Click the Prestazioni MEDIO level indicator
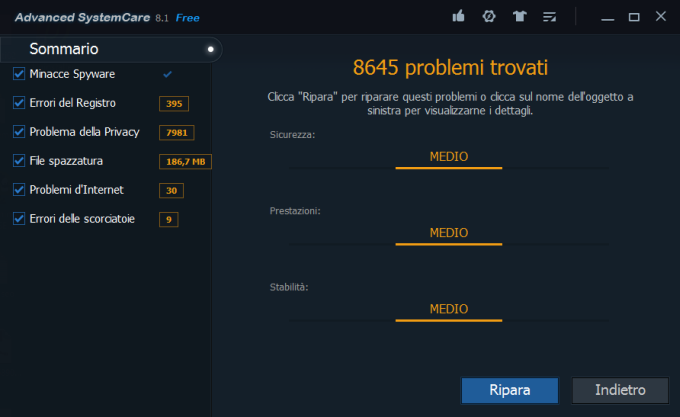680x417 pixels. coord(449,235)
